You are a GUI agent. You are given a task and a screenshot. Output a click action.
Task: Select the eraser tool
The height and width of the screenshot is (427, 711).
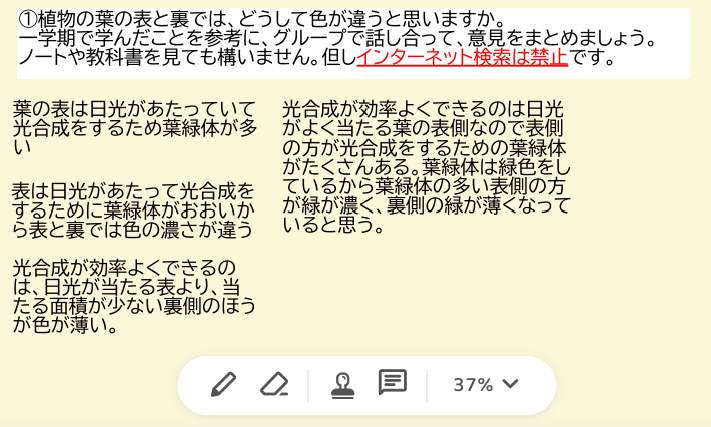pyautogui.click(x=274, y=384)
